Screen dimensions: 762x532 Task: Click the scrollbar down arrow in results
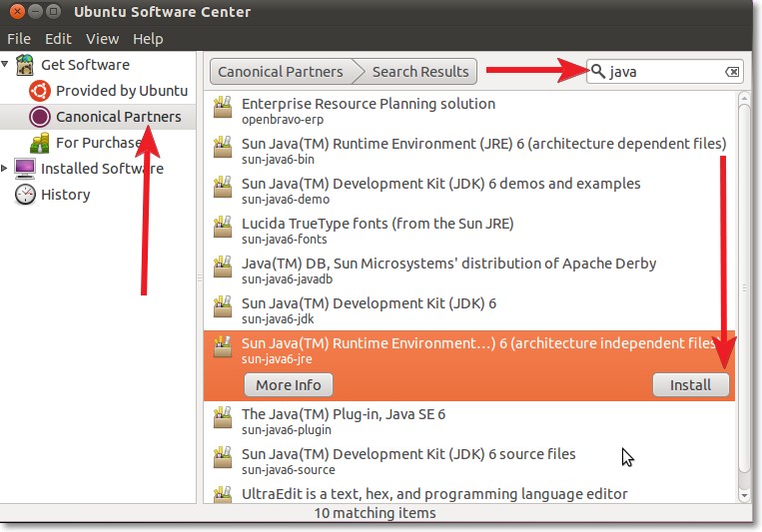744,496
